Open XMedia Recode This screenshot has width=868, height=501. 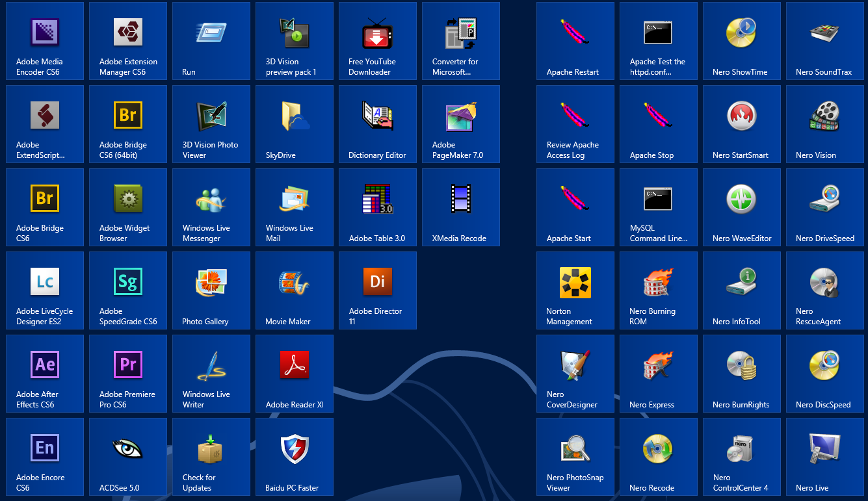click(461, 207)
